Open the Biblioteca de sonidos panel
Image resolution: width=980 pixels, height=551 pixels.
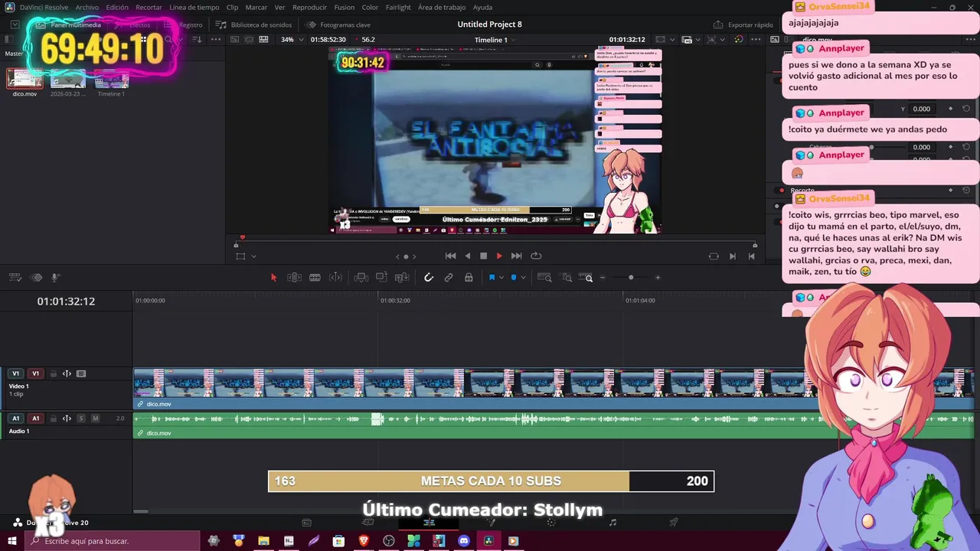tap(255, 24)
